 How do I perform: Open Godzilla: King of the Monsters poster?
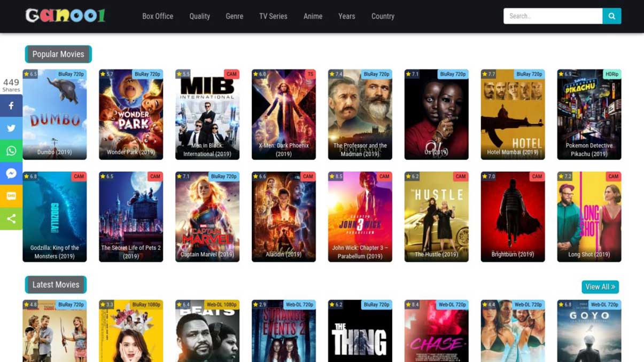(x=55, y=217)
